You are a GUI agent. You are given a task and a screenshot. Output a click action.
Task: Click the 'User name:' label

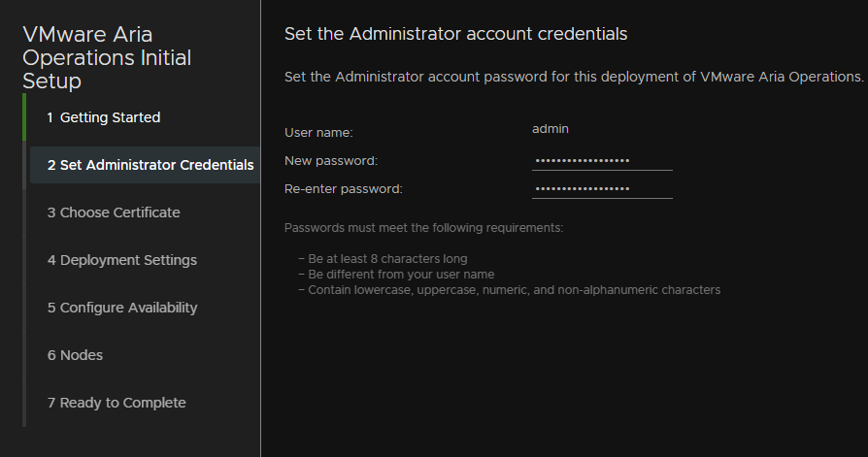click(318, 133)
